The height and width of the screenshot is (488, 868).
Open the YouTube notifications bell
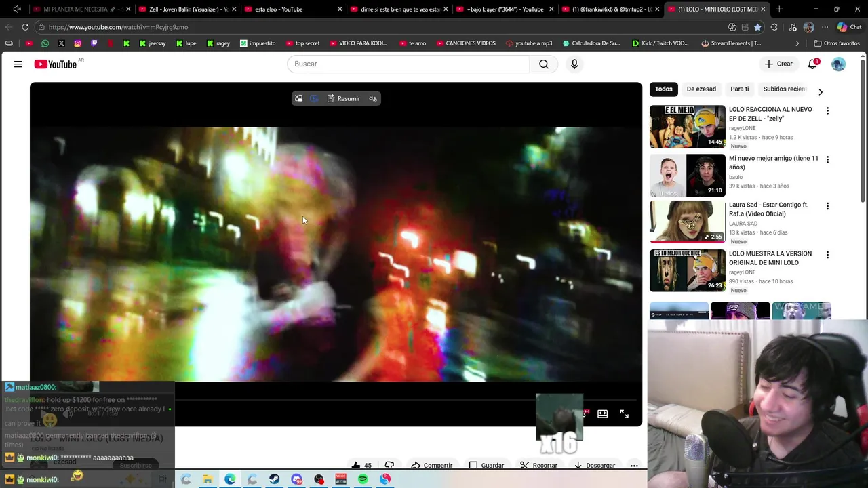pos(812,64)
